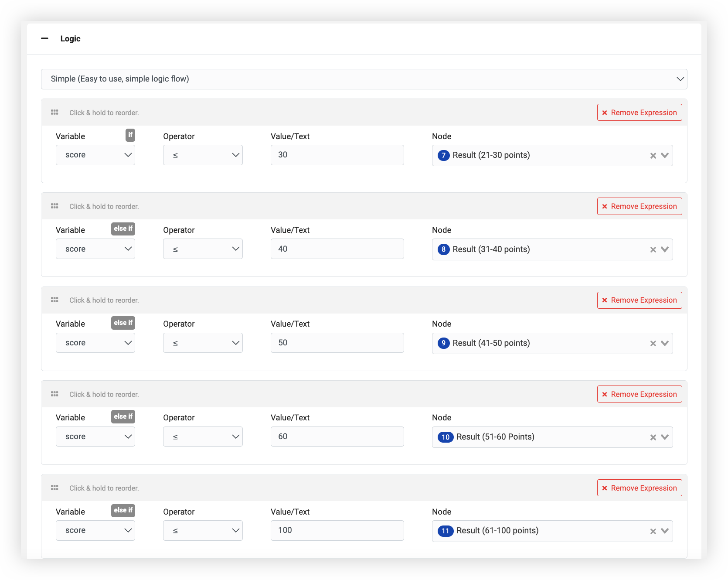Clear Node selection Result (41-50 points) with X
The height and width of the screenshot is (580, 728).
653,343
